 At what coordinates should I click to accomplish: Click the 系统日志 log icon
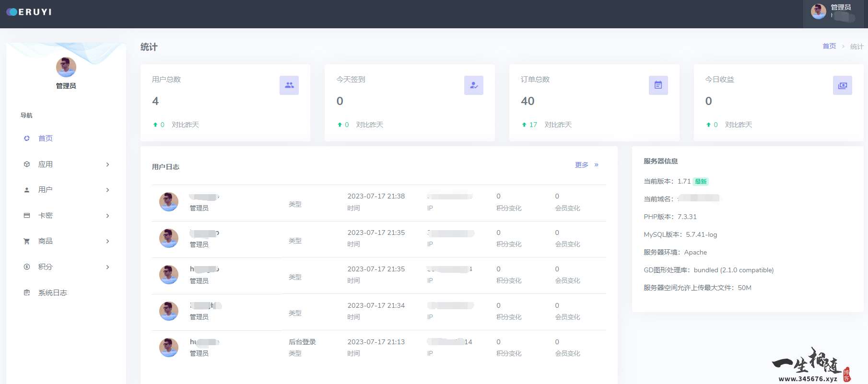coord(27,292)
